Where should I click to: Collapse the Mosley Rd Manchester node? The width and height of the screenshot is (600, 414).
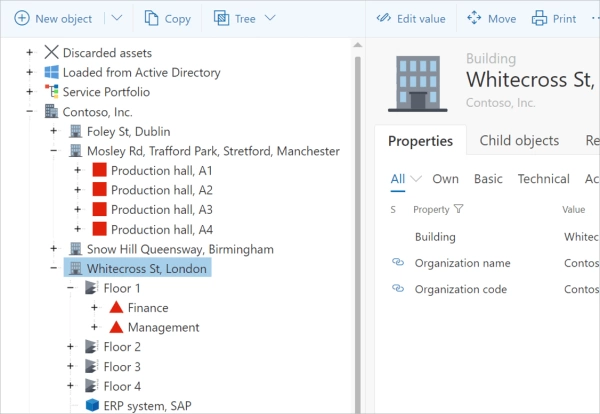(54, 150)
